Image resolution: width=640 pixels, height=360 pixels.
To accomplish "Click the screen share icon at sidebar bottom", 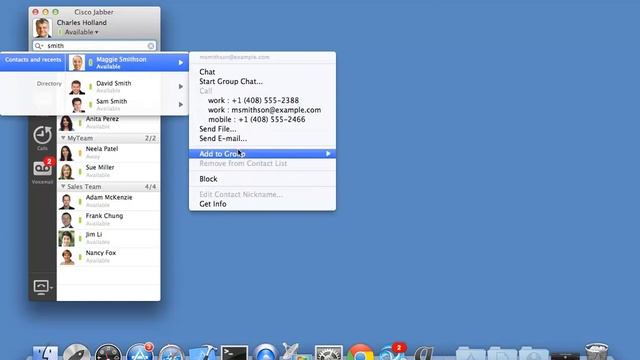I will [x=41, y=287].
